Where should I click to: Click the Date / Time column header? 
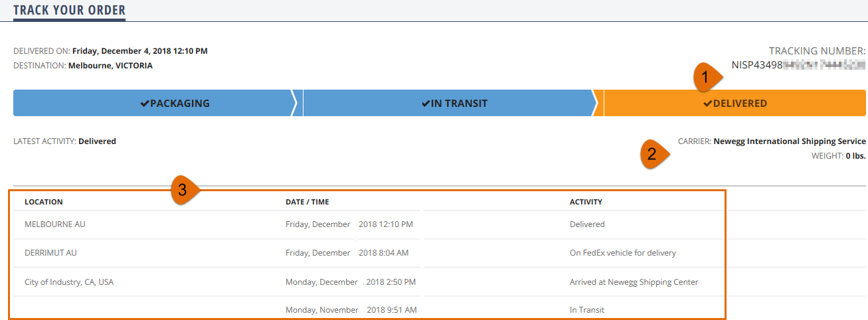click(307, 202)
